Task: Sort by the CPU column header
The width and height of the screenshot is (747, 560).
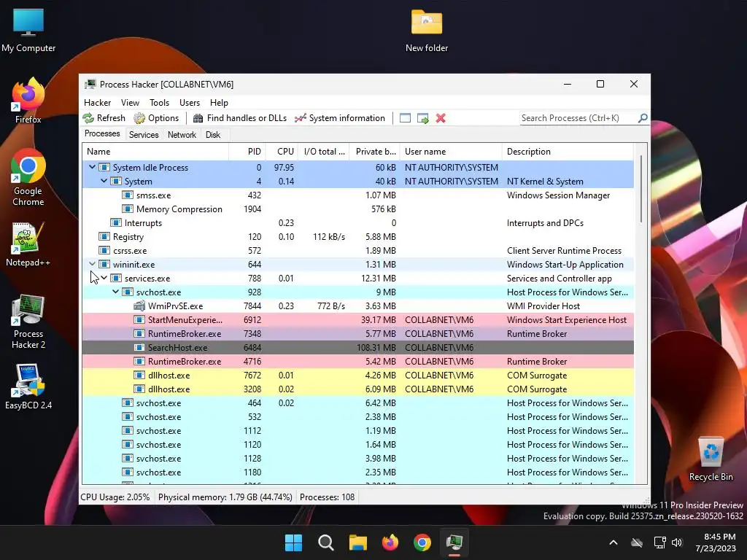Action: tap(282, 152)
